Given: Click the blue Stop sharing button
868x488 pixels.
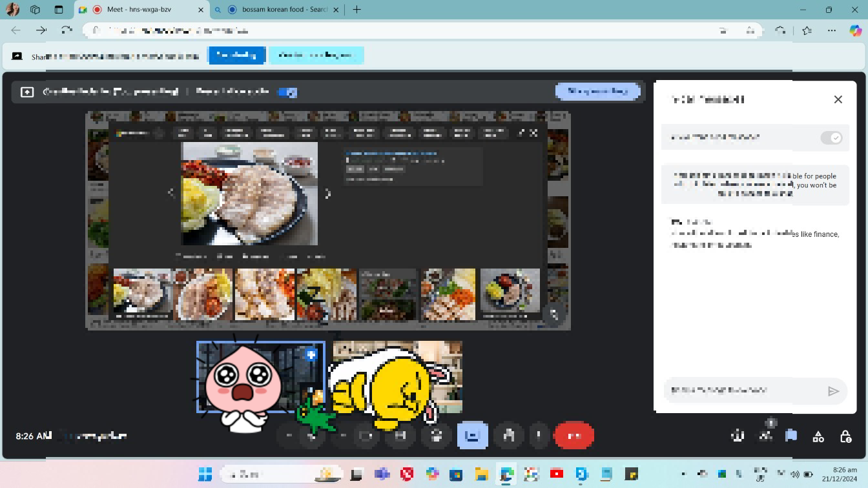Looking at the screenshot, I should tap(236, 56).
